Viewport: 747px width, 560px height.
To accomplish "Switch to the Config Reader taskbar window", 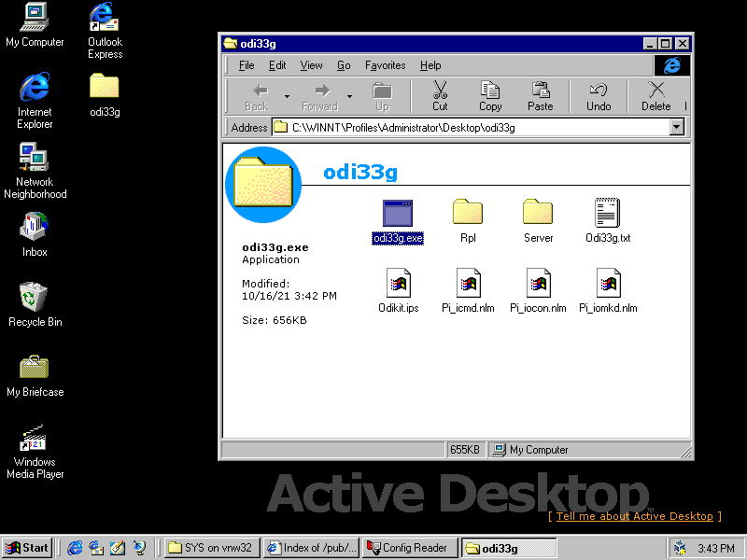I will tap(410, 548).
